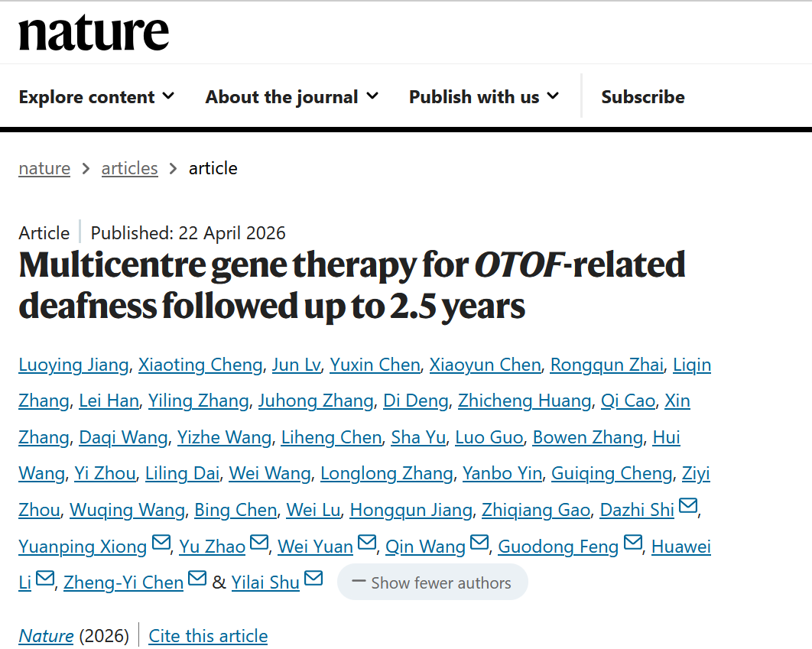Expand the Publish with us menu

point(483,97)
